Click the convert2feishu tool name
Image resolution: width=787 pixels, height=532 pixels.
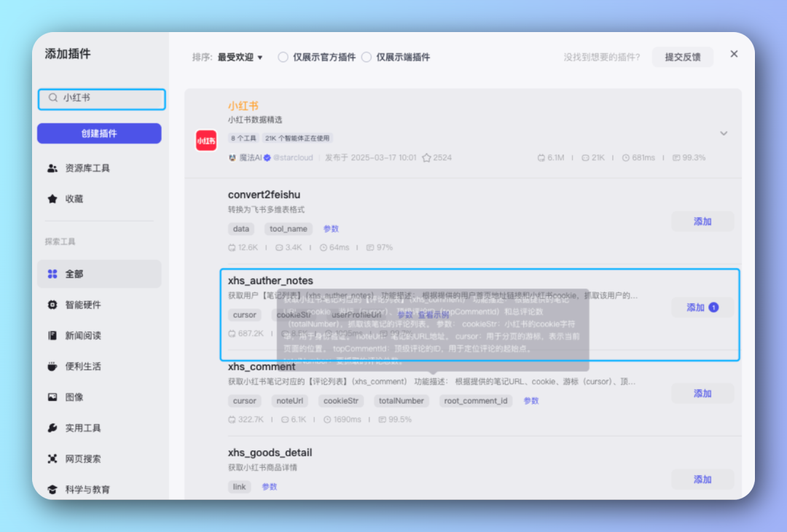pyautogui.click(x=264, y=195)
